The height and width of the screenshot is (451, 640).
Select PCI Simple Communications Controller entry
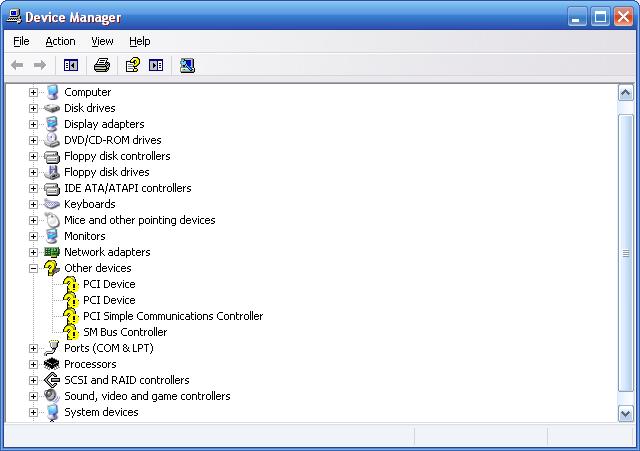(173, 316)
